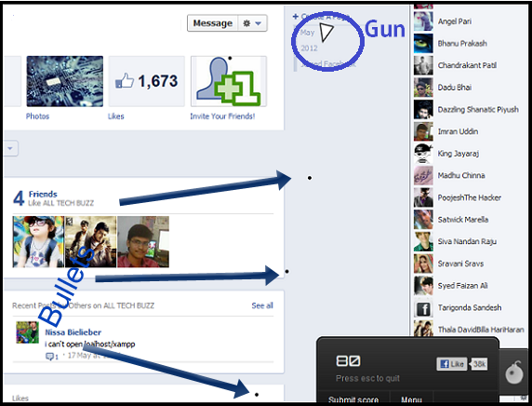Screen dimensions: 532x406
Task: Click Satwick Marella's avatar
Action: click(x=423, y=220)
